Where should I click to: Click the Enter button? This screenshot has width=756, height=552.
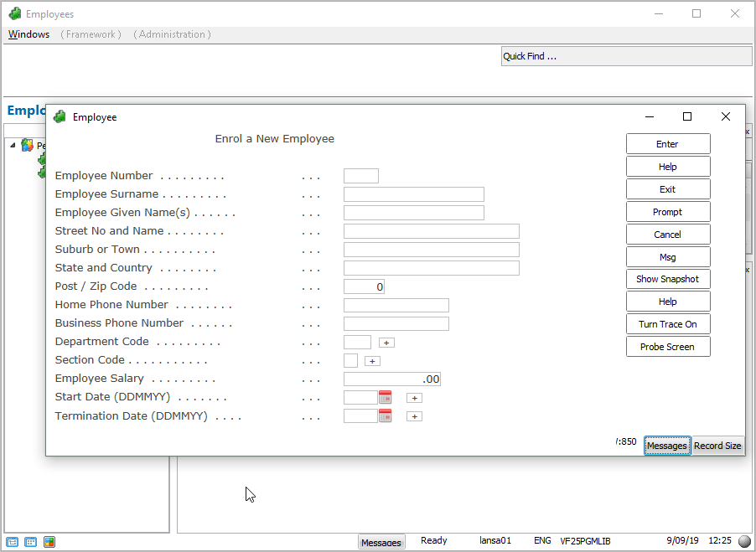[668, 144]
